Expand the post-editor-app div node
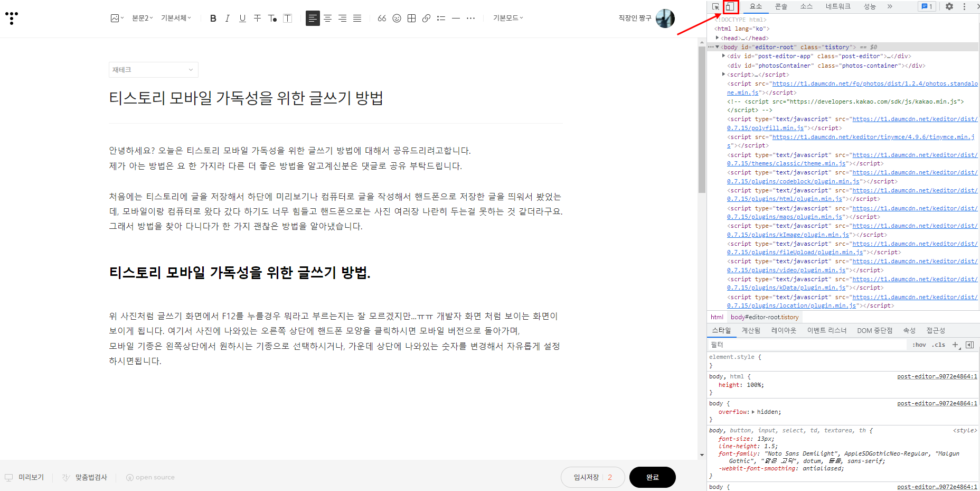The height and width of the screenshot is (491, 980). tap(723, 55)
